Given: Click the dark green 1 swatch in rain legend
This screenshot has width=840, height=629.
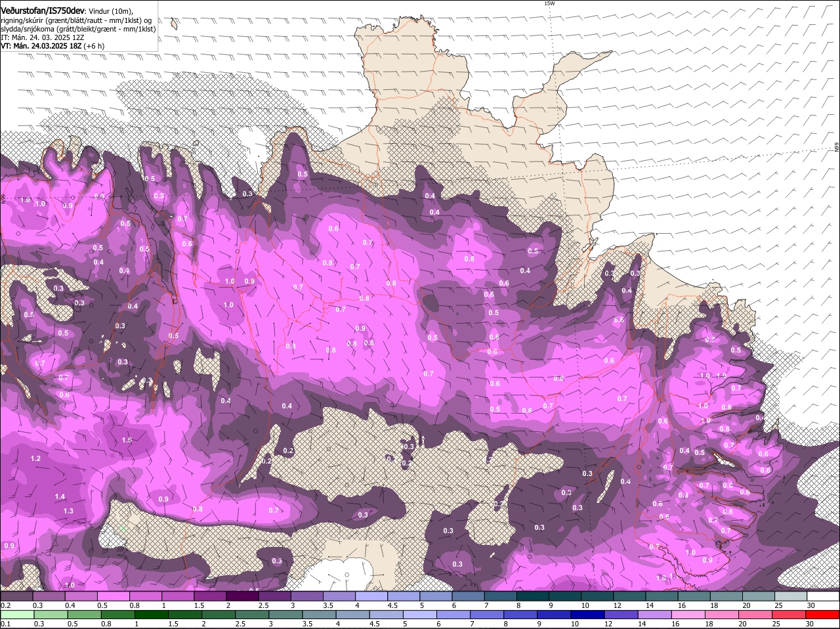Looking at the screenshot, I should point(152,615).
